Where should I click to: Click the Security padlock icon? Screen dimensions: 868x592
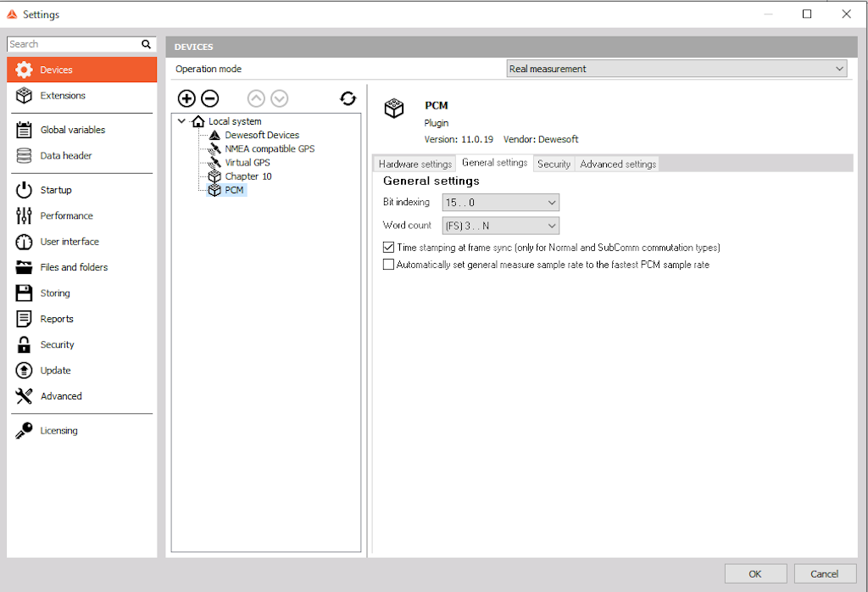24,344
